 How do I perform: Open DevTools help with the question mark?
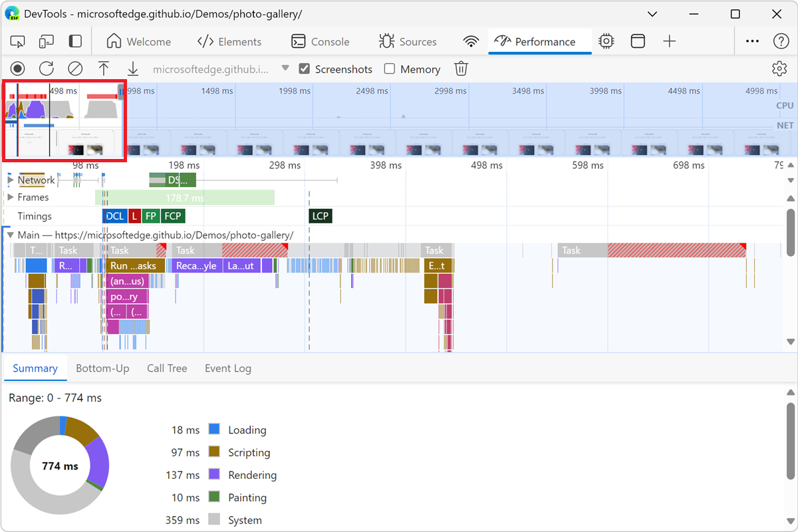click(782, 41)
